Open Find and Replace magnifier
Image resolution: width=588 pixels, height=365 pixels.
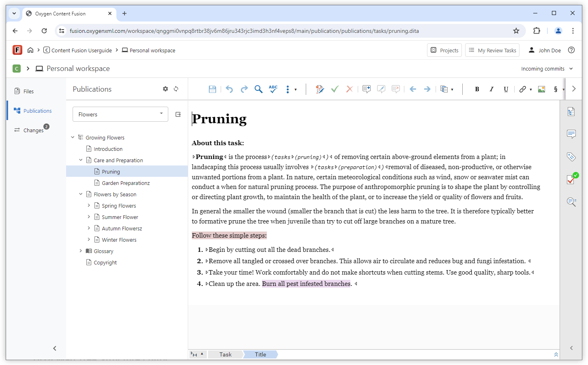click(258, 89)
